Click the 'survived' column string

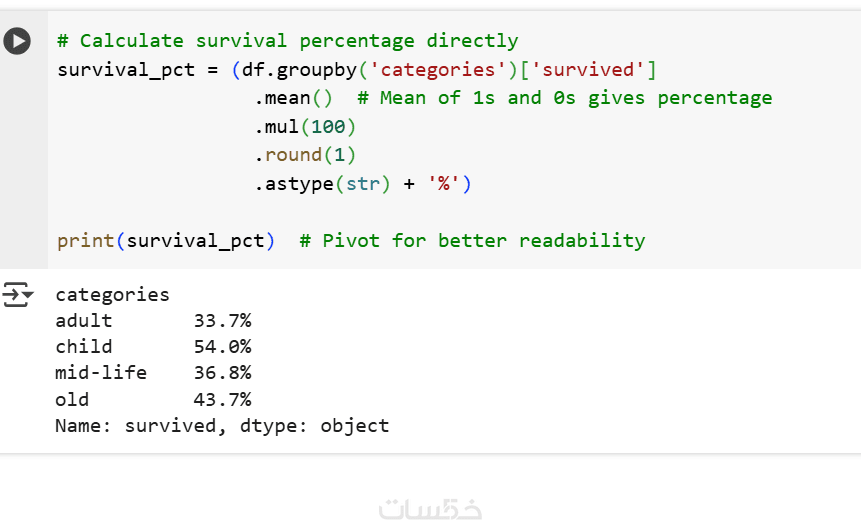coord(592,70)
